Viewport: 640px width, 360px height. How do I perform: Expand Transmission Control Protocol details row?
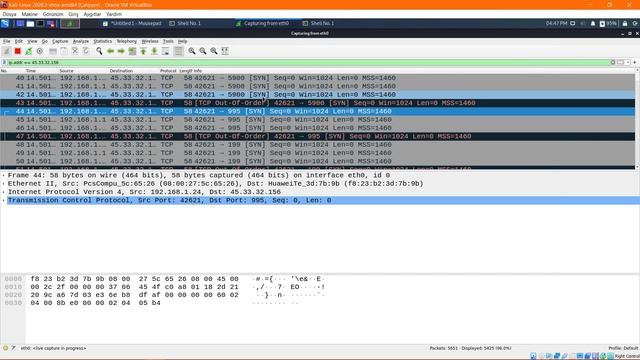coord(4,200)
